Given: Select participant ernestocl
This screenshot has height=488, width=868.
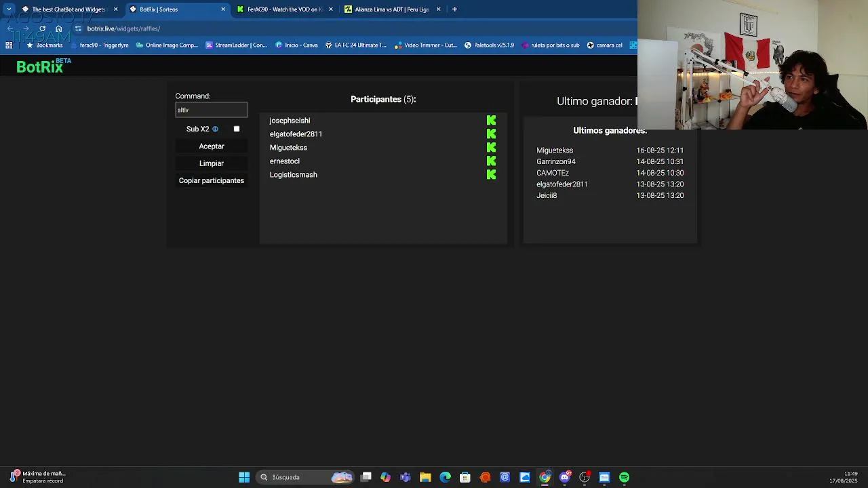Looking at the screenshot, I should coord(284,161).
